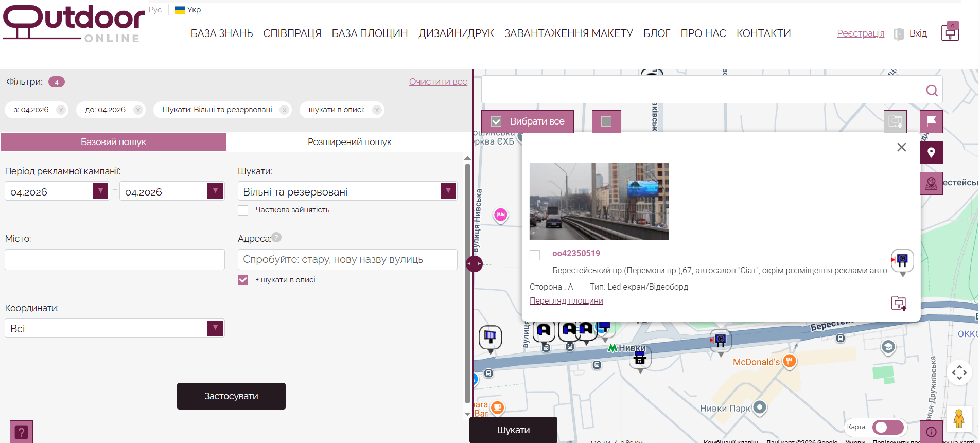
Task: Click the map person marker icon button
Action: click(931, 183)
